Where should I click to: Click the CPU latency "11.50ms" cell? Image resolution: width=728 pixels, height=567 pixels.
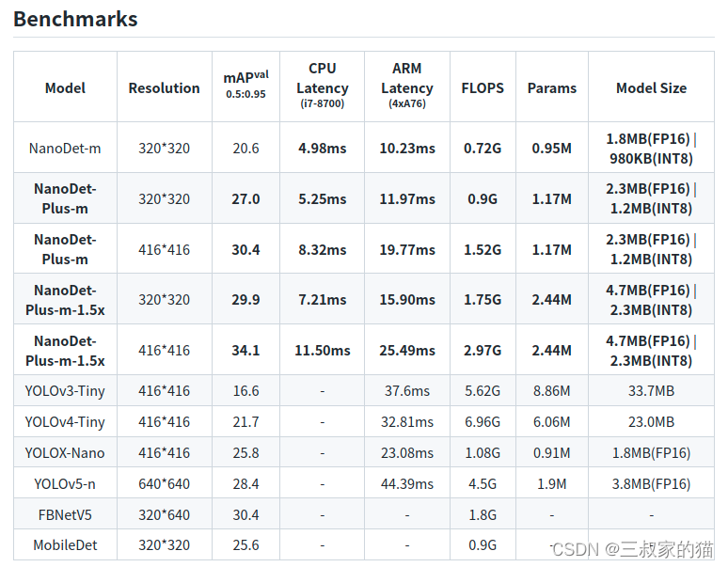(323, 351)
